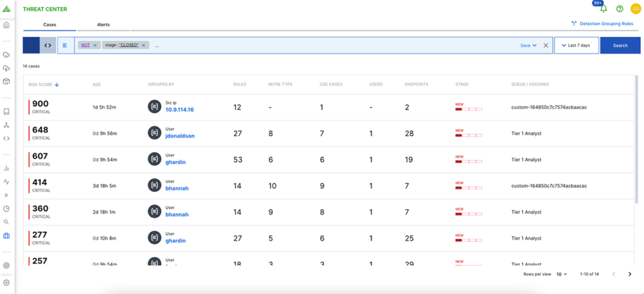Open the Detection Grouping Rules link

click(x=602, y=23)
